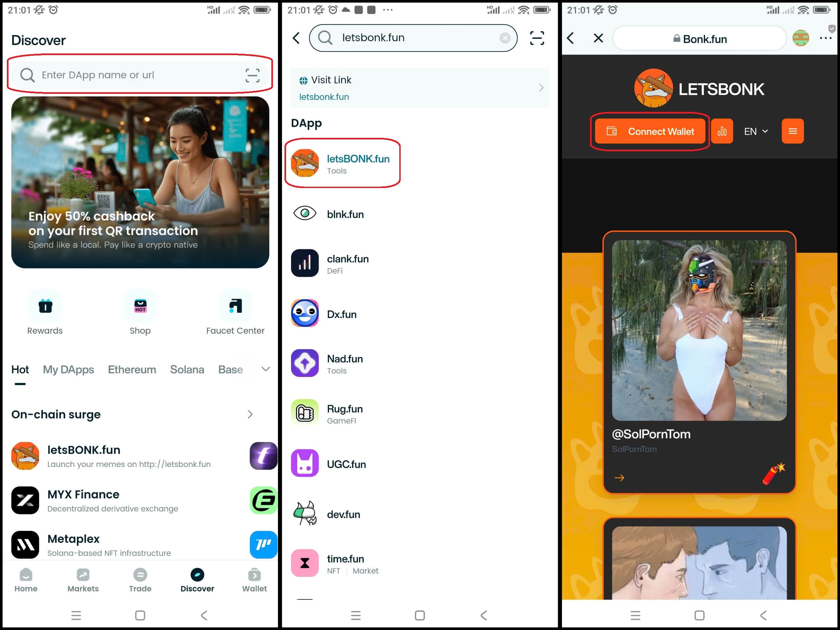This screenshot has width=840, height=630.
Task: Open the three-dot browser options menu
Action: (826, 38)
